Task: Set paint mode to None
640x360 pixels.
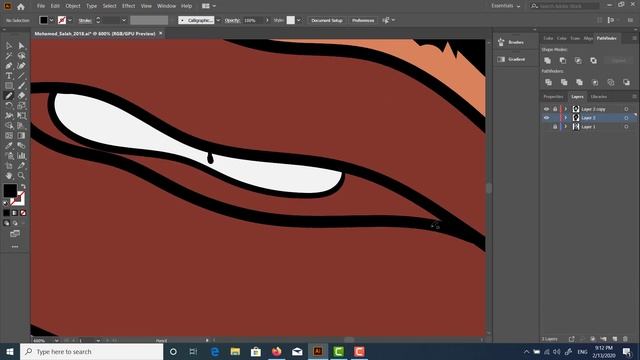Action: click(23, 213)
